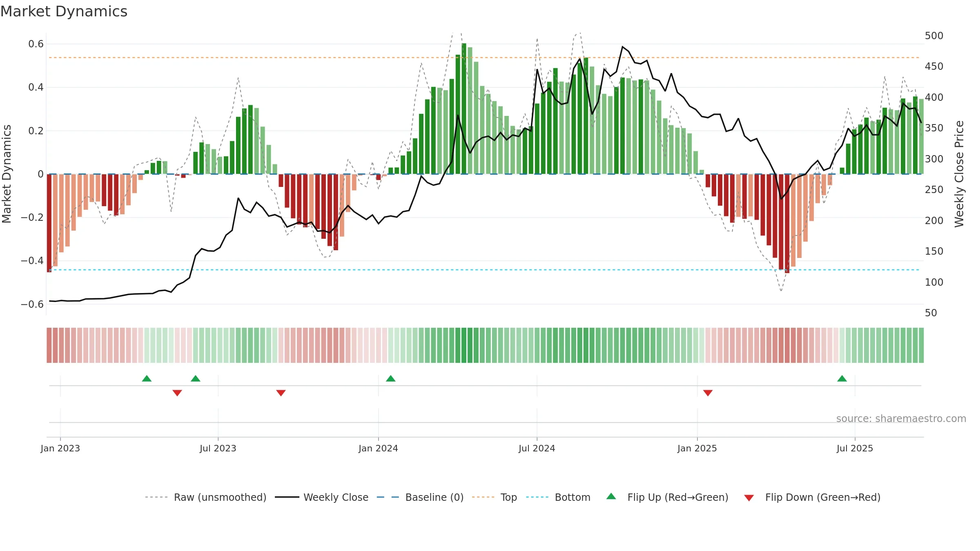Click the darkest red heat-strip segment in spring 2025
Image resolution: width=980 pixels, height=551 pixels.
coord(787,345)
